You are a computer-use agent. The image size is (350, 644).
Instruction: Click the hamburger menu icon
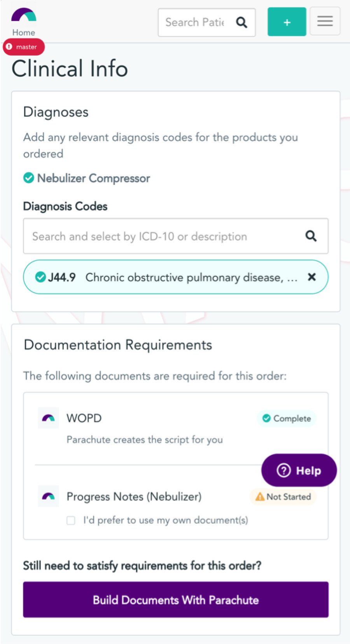(325, 21)
